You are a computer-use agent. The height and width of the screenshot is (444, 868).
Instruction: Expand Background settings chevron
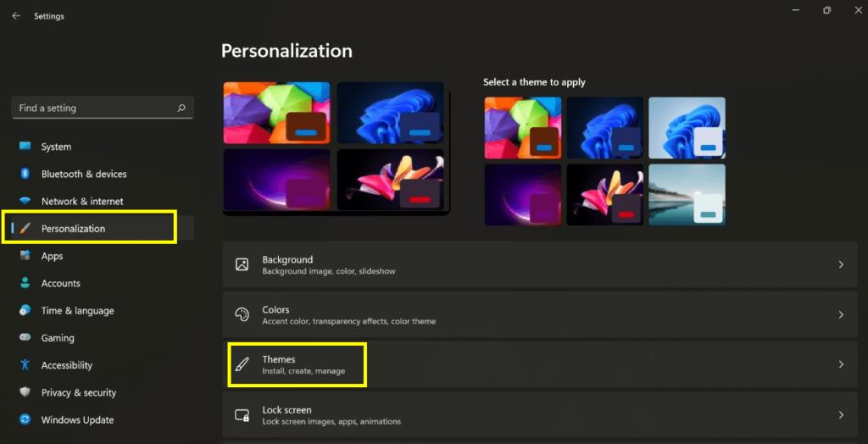coord(841,264)
